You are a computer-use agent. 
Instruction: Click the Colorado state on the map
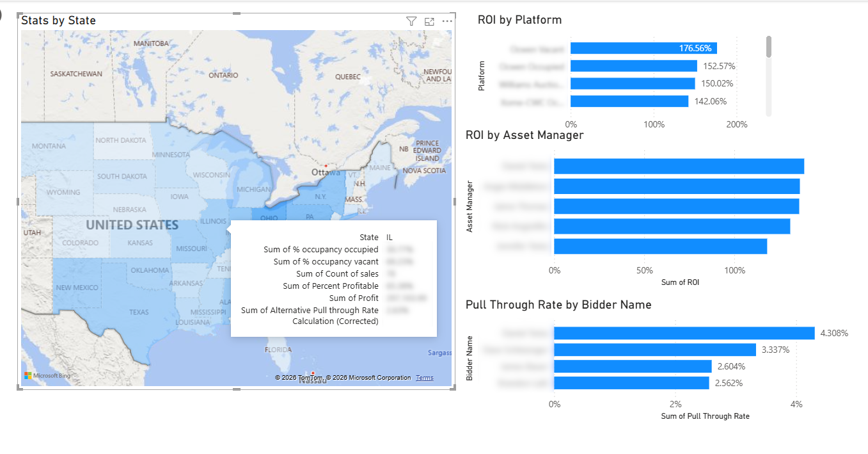[81, 243]
